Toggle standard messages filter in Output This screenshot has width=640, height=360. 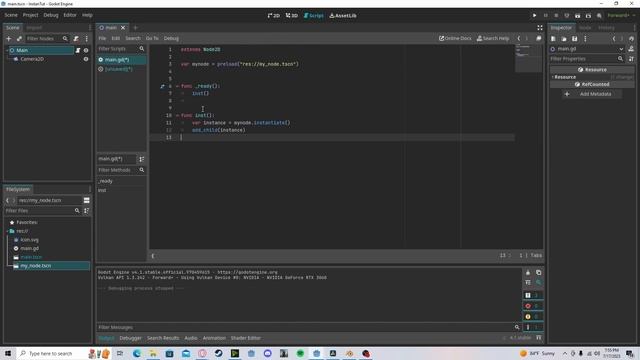pyautogui.click(x=533, y=295)
